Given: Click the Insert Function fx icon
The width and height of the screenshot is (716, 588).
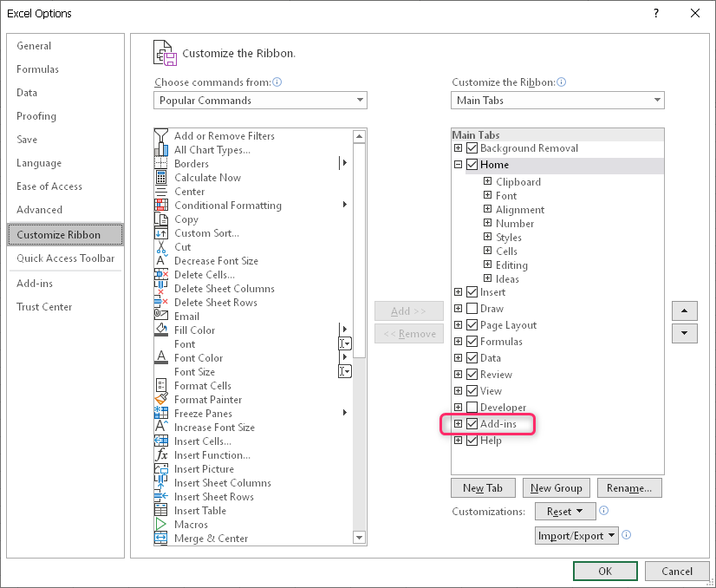Looking at the screenshot, I should pyautogui.click(x=160, y=455).
